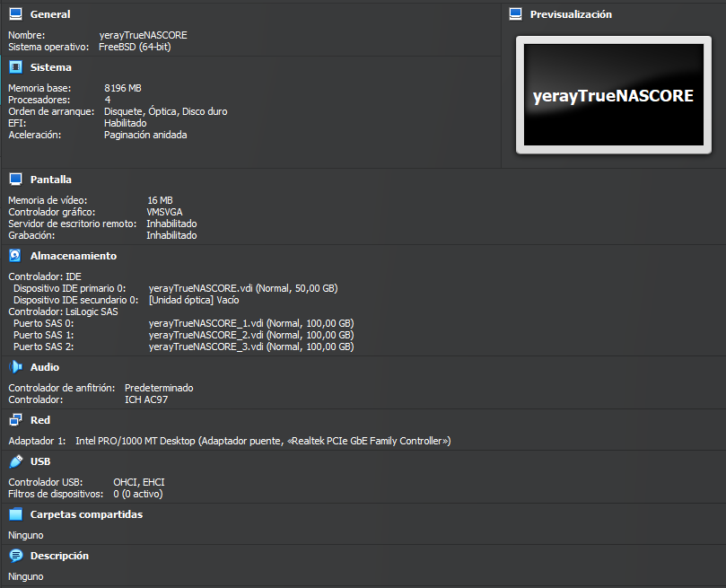Click the Descripción speech bubble icon
Image resolution: width=726 pixels, height=588 pixels.
pos(16,556)
